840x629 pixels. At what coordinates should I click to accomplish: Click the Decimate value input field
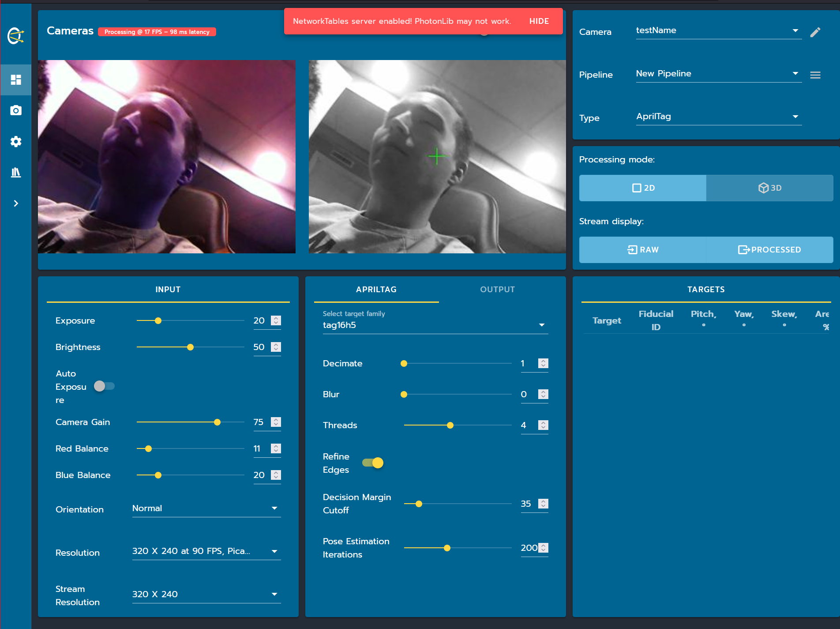pyautogui.click(x=529, y=363)
